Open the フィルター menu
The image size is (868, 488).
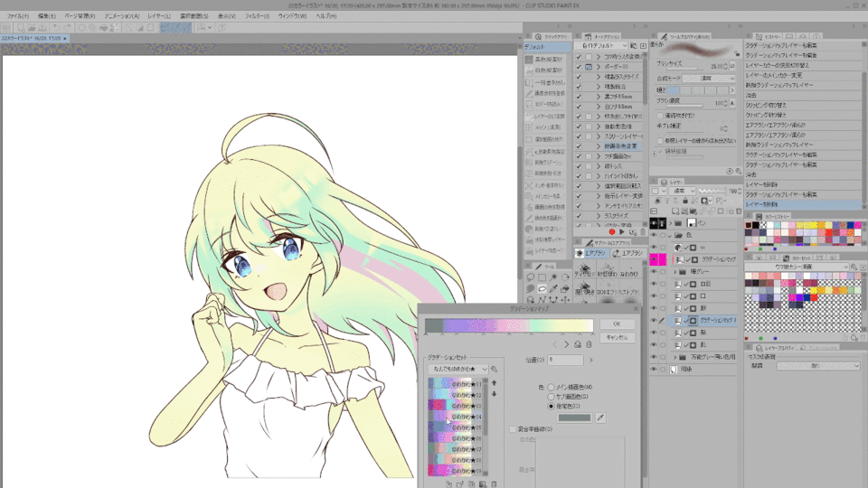(257, 16)
